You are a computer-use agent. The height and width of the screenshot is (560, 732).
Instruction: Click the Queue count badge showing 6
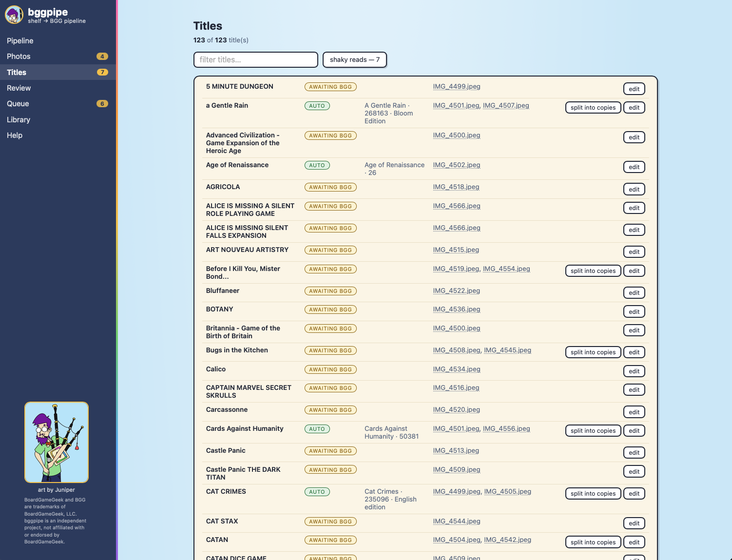point(102,104)
